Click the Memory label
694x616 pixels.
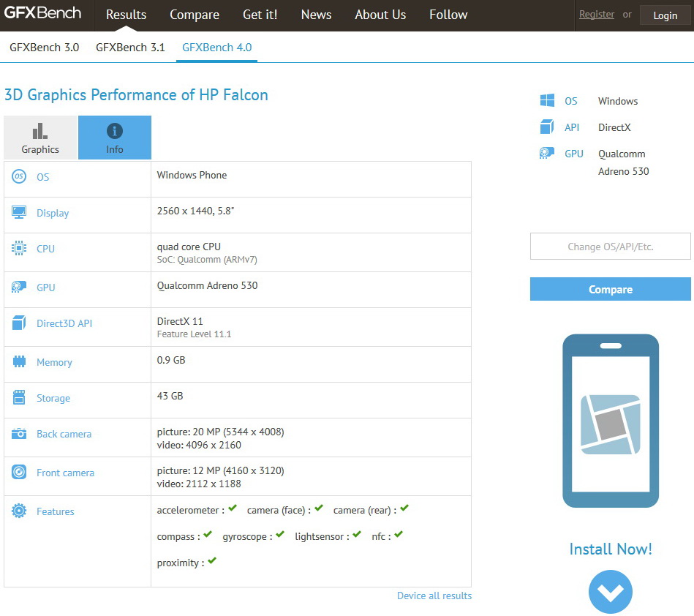[54, 362]
